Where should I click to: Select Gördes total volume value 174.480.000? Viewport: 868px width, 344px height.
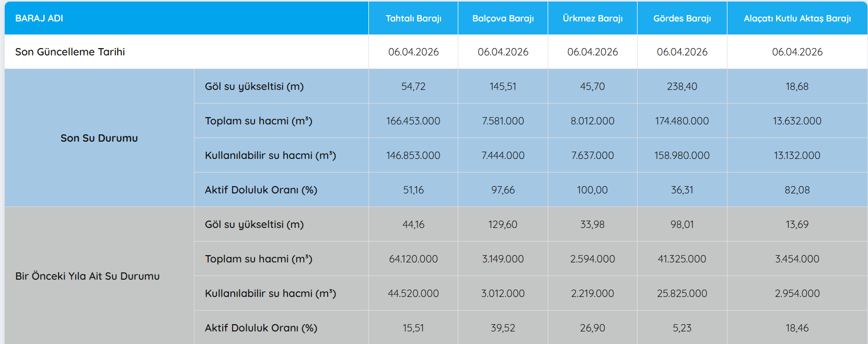tap(682, 121)
